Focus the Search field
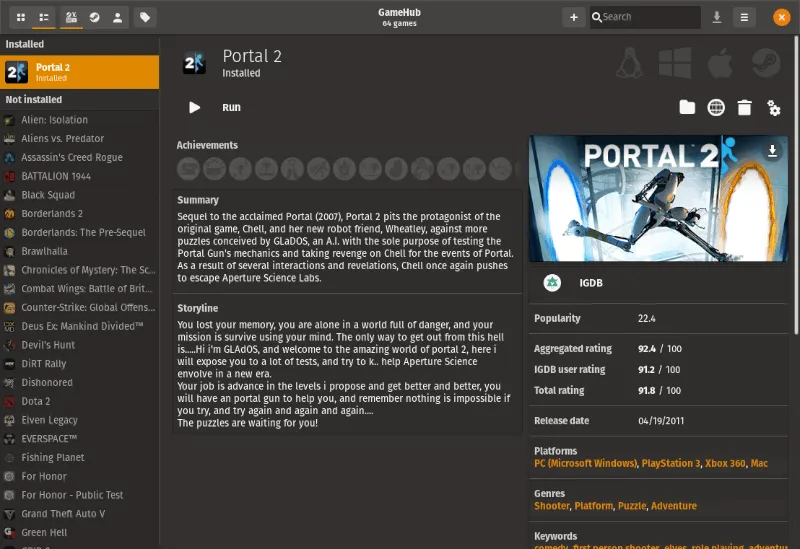The image size is (800, 549). pyautogui.click(x=650, y=17)
